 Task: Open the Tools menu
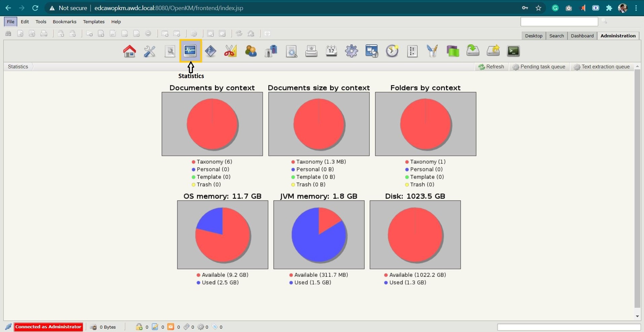click(x=41, y=22)
